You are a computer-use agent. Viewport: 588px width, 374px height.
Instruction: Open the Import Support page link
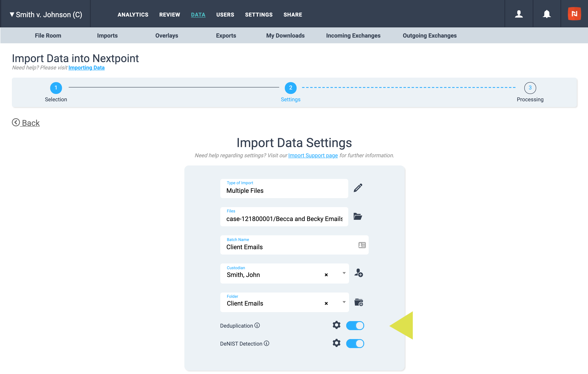coord(313,155)
